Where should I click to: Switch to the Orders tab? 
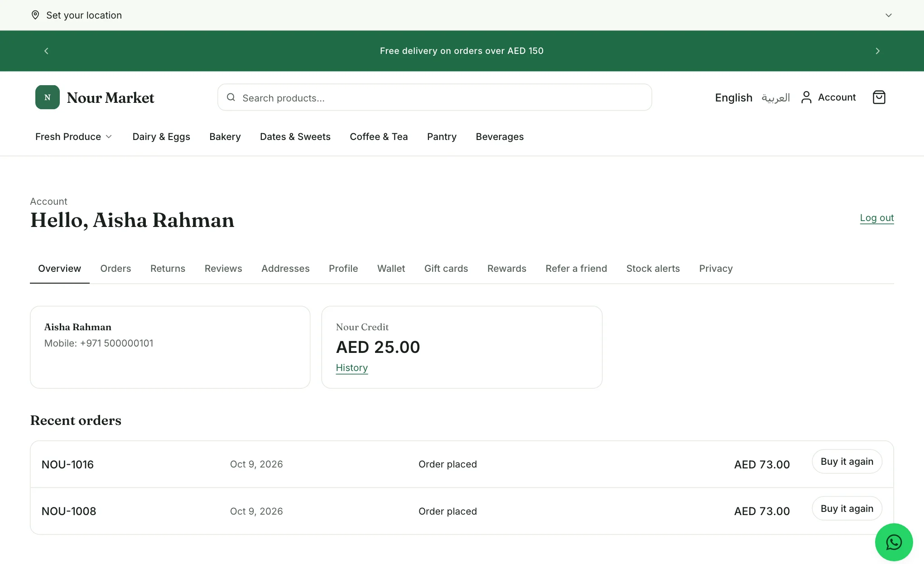point(115,269)
